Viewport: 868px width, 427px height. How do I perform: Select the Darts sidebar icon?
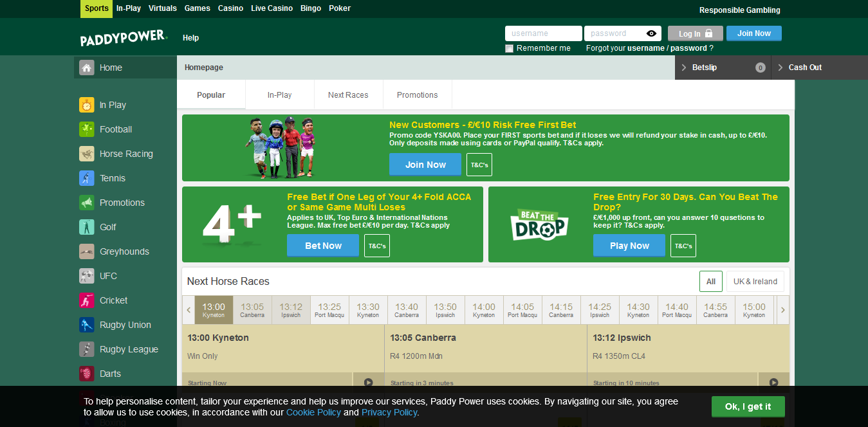(x=87, y=374)
